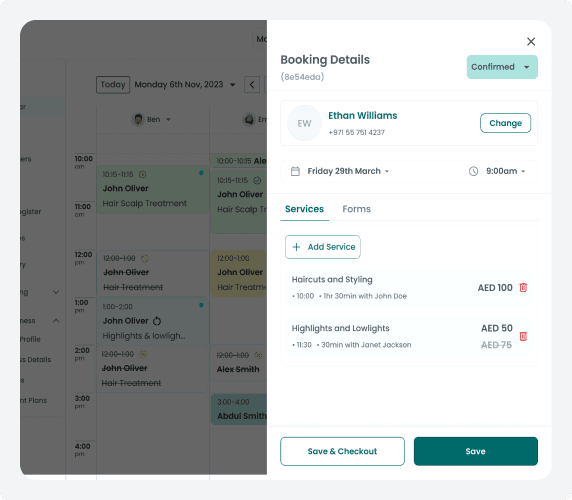Click status icon on struck-through 12:00-1:00 appointment
Image resolution: width=572 pixels, height=500 pixels.
click(x=145, y=259)
